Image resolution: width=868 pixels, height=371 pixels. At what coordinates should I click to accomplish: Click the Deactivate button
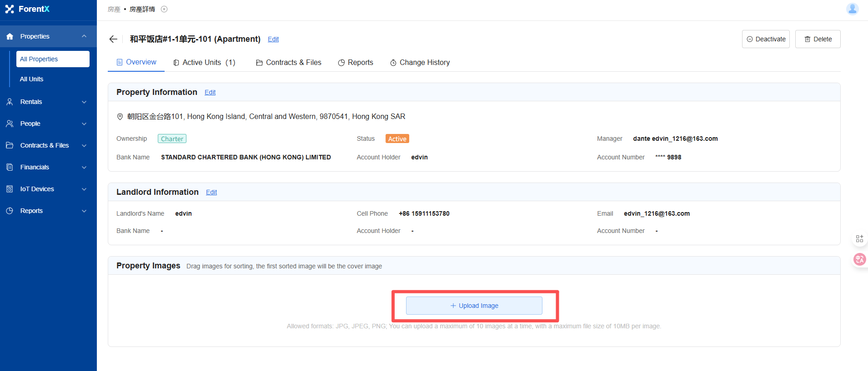(x=766, y=39)
